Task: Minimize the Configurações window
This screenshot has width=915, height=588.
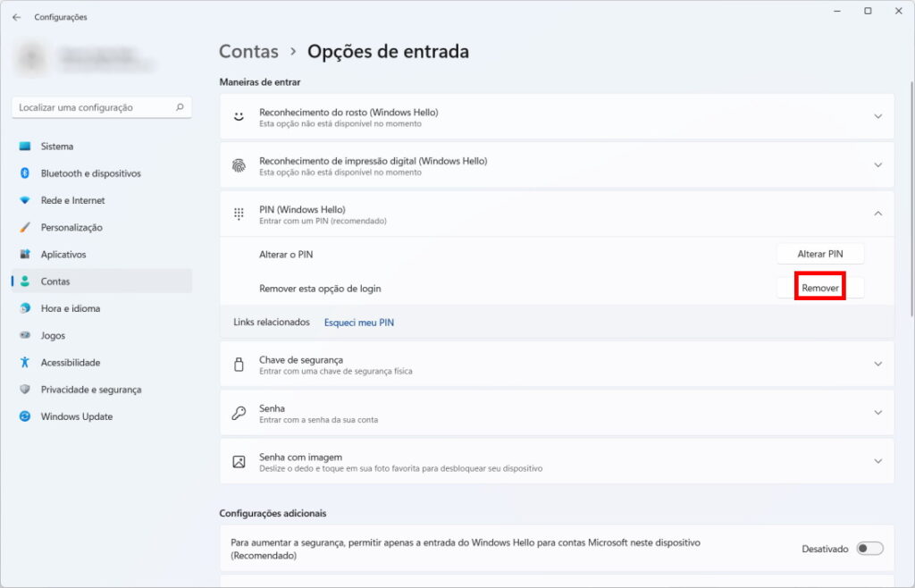Action: pyautogui.click(x=837, y=11)
